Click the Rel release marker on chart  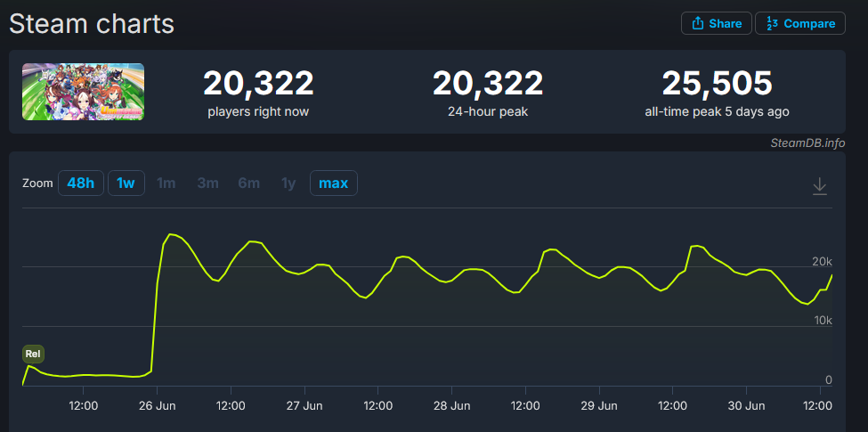[33, 354]
